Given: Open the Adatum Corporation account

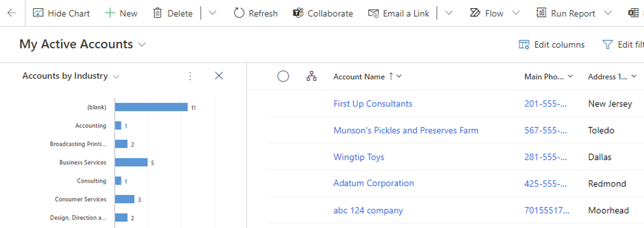Looking at the screenshot, I should (373, 183).
